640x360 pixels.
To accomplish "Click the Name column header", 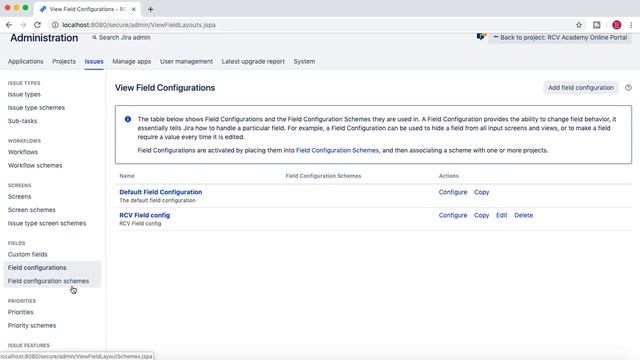I will (x=127, y=176).
